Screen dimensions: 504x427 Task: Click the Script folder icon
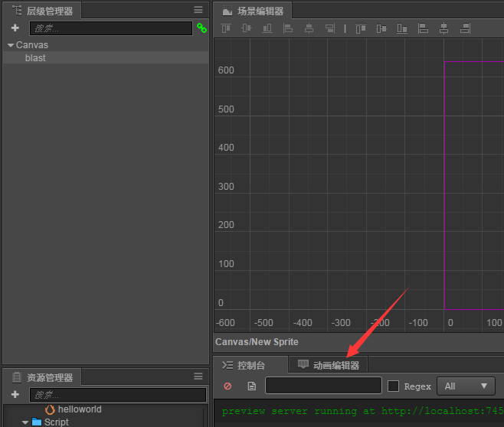(37, 422)
